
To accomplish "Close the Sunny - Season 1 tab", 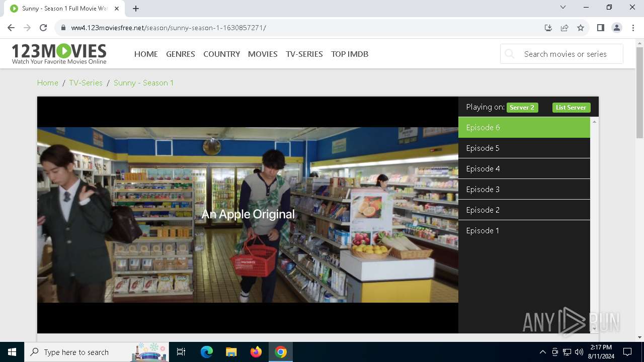I will (117, 9).
